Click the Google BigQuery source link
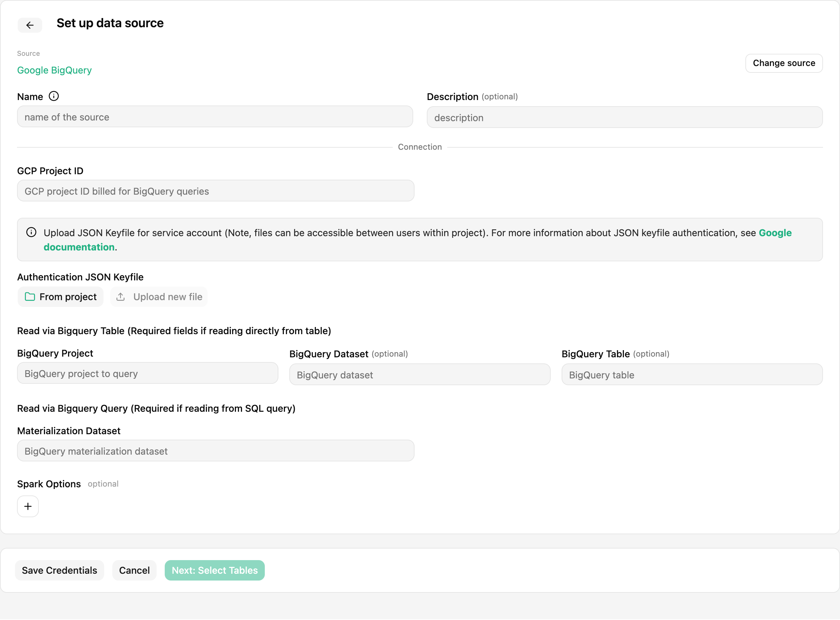The width and height of the screenshot is (840, 620). pos(54,70)
